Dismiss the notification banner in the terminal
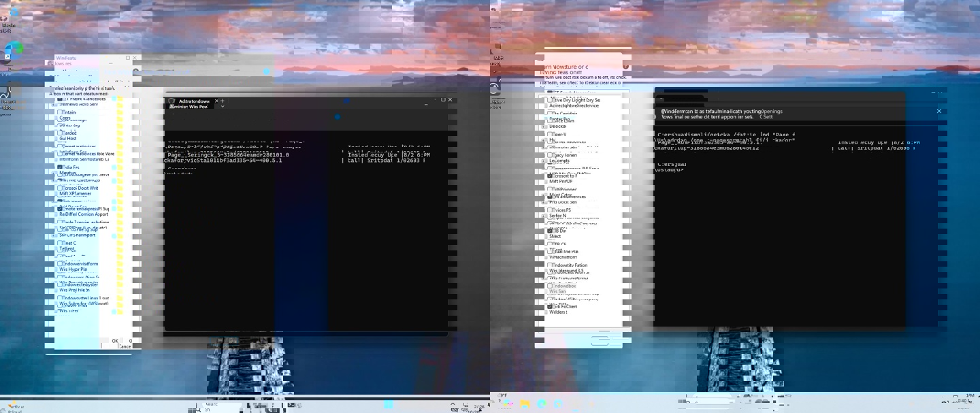Viewport: 980px width, 413px height. pyautogui.click(x=939, y=111)
